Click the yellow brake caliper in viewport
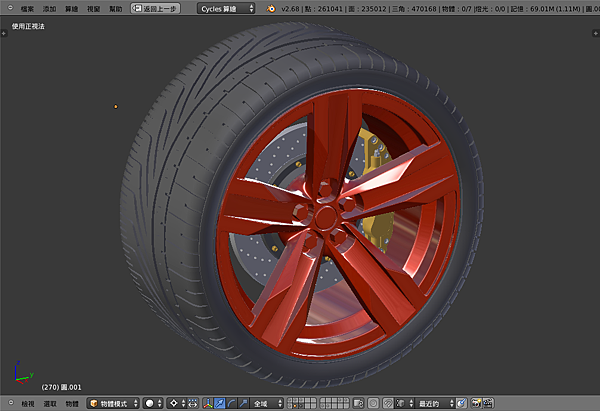The image size is (600, 411). [x=377, y=228]
